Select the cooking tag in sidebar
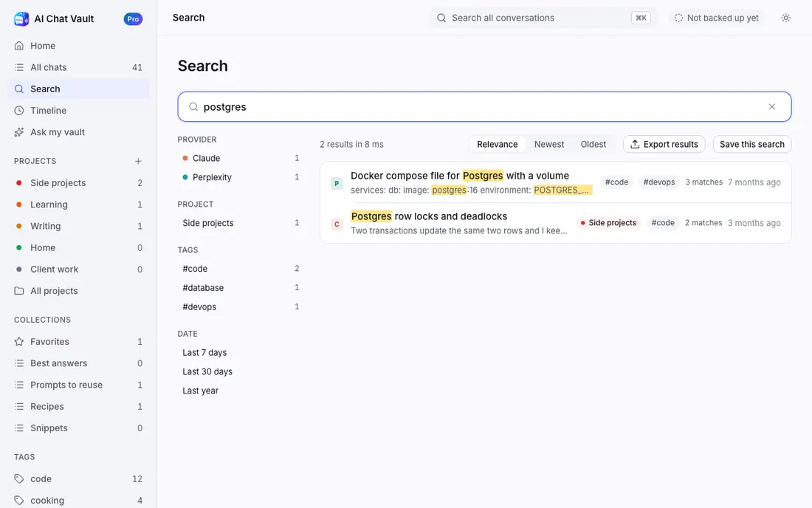The image size is (812, 508). click(x=78, y=500)
